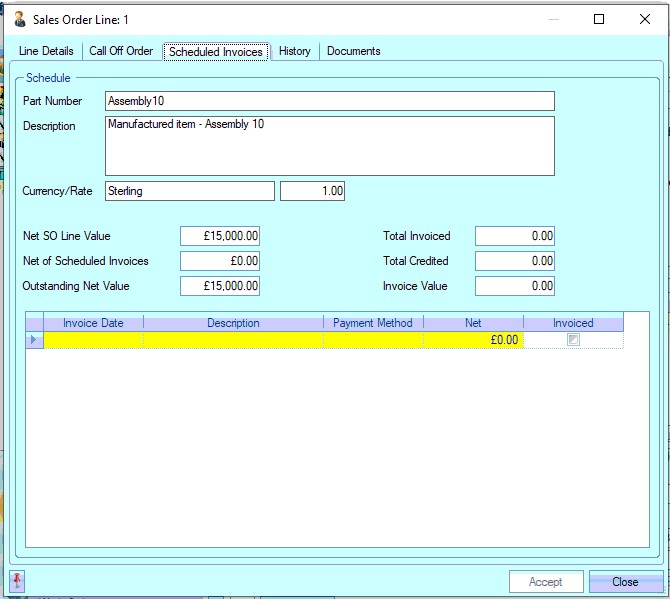
Task: Click the red pin icon beside Accept
Action: (x=17, y=581)
